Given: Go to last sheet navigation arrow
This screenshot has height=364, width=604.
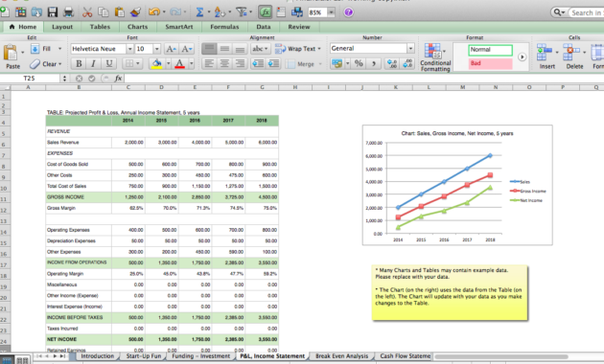Looking at the screenshot, I should coord(62,356).
